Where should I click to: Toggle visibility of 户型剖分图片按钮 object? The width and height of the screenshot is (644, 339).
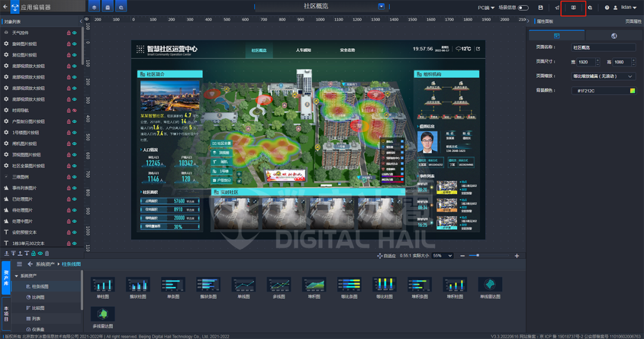pos(75,121)
